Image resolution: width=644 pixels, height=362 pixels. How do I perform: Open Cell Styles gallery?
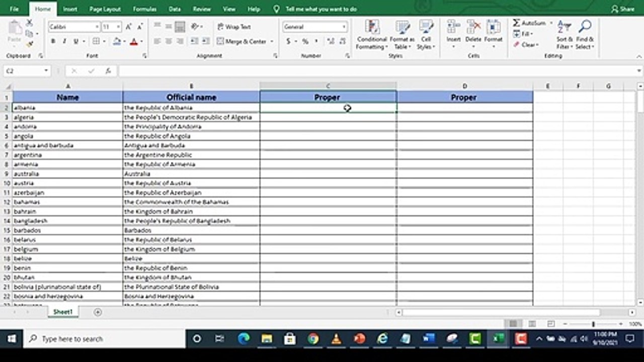(426, 35)
